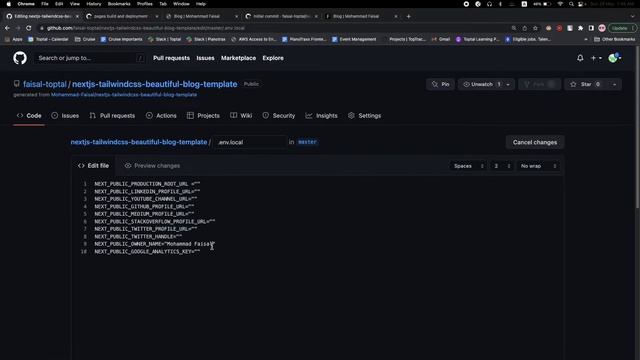
Task: Open the indent size 2 dropdown
Action: 502,166
